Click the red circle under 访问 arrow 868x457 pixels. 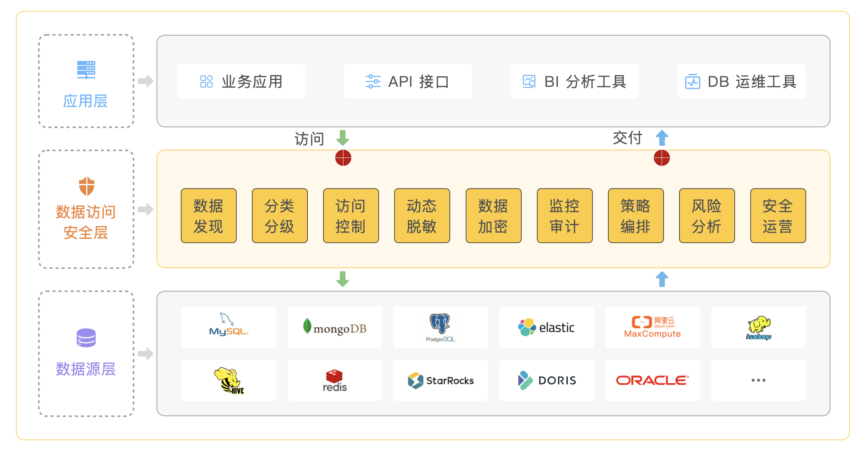pos(343,158)
